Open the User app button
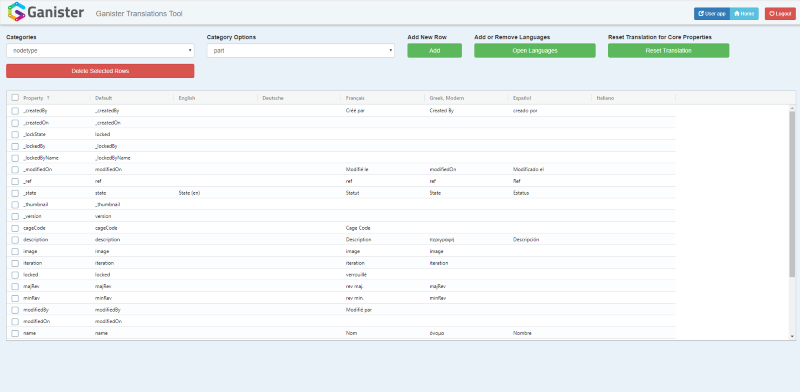Image resolution: width=800 pixels, height=392 pixels. (x=712, y=14)
